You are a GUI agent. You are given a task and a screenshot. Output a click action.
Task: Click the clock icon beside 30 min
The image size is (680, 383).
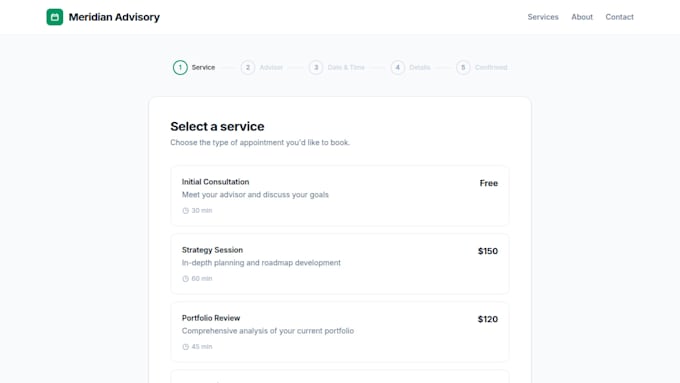186,211
